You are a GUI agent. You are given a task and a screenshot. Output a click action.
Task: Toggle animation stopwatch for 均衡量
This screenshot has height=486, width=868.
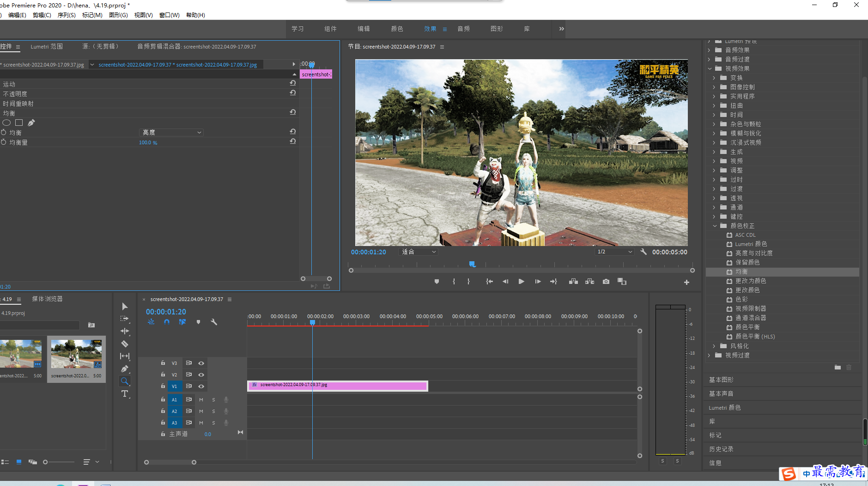point(4,142)
